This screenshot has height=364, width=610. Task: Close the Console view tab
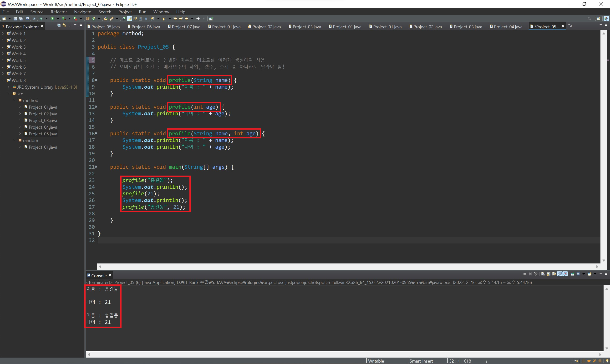110,275
